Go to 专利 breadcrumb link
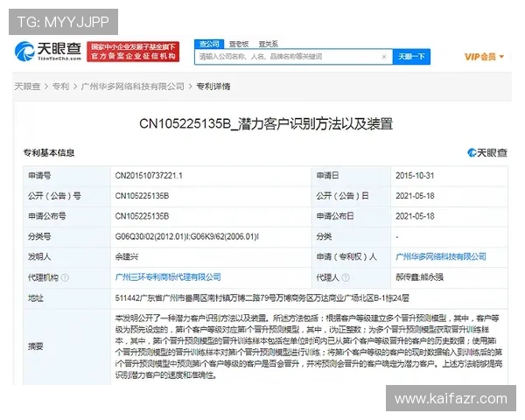This screenshot has width=525, height=420. tap(60, 87)
